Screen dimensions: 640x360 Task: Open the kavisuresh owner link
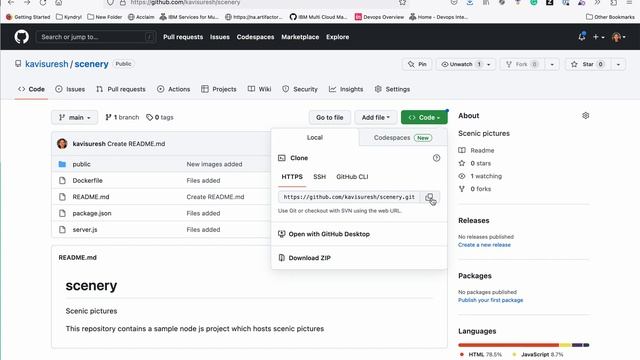pyautogui.click(x=47, y=64)
